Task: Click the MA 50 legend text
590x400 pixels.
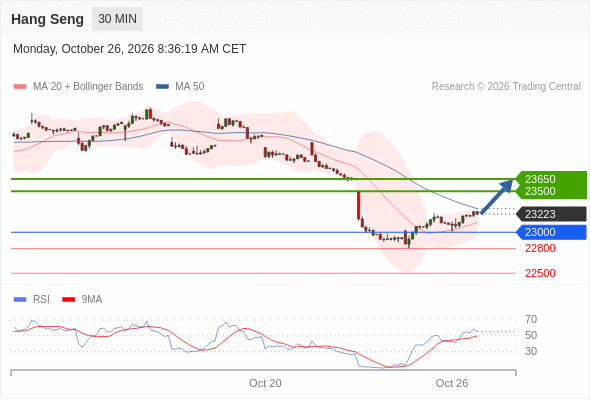Action: click(190, 87)
